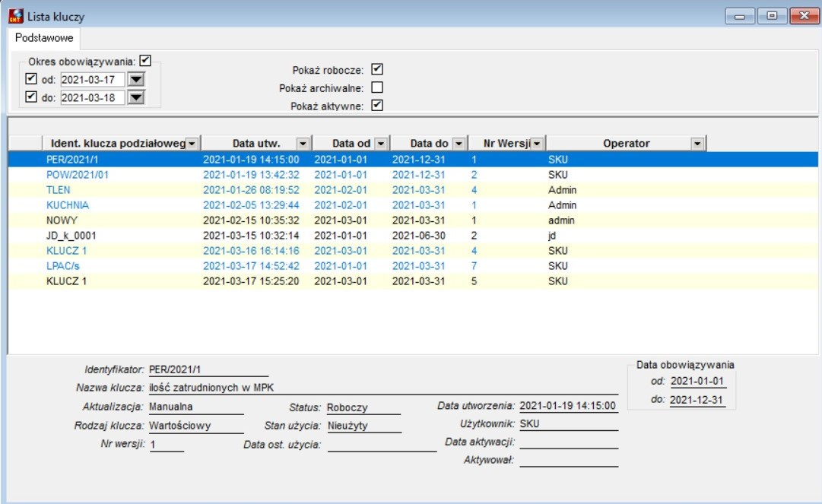Open the Nr Wersji column filter dropdown
Screen dimensions: 822x504
click(537, 144)
